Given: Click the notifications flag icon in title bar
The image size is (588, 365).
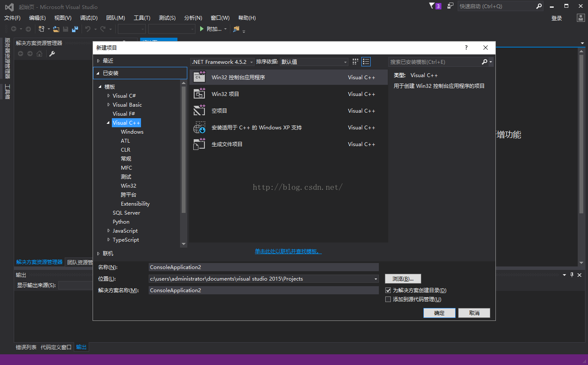Looking at the screenshot, I should 432,6.
